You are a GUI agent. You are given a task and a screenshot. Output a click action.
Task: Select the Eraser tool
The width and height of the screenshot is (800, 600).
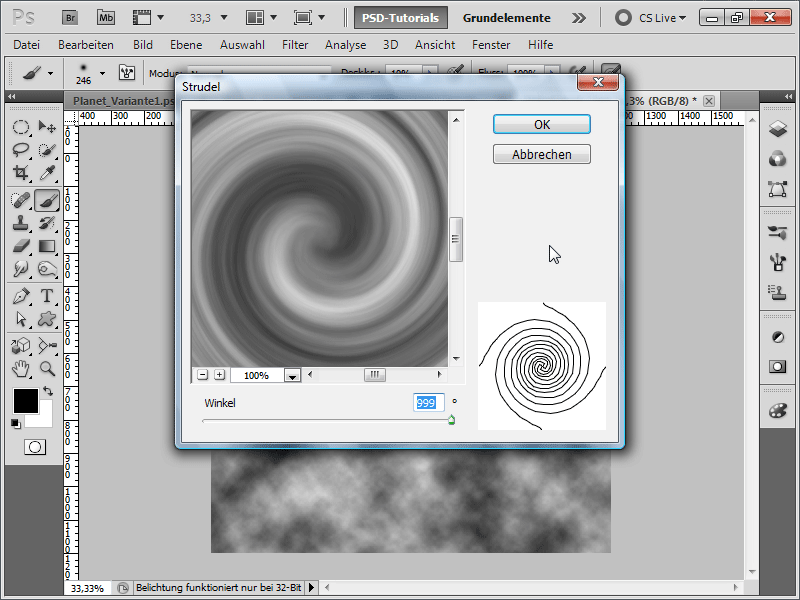[20, 246]
